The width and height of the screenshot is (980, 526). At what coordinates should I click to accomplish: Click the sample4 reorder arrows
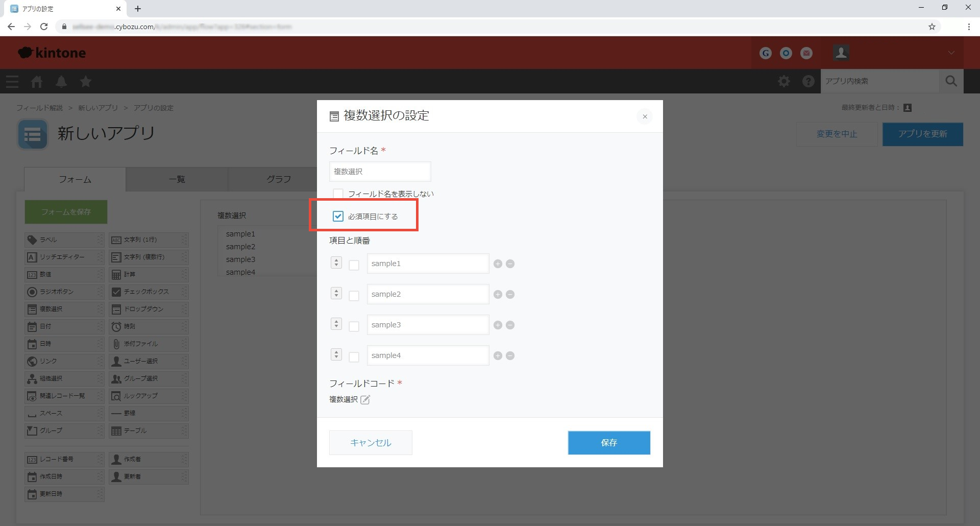[x=336, y=354]
